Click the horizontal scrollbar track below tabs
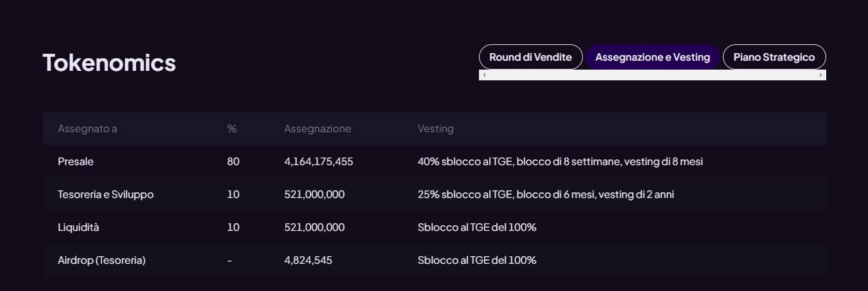The height and width of the screenshot is (291, 868). click(x=653, y=75)
